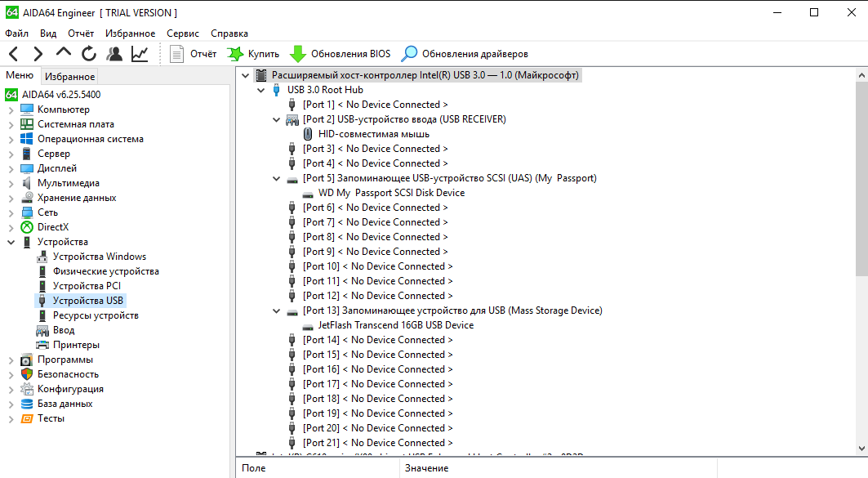Screen dimensions: 868x478
Task: Open the Вид menu
Action: tap(48, 34)
